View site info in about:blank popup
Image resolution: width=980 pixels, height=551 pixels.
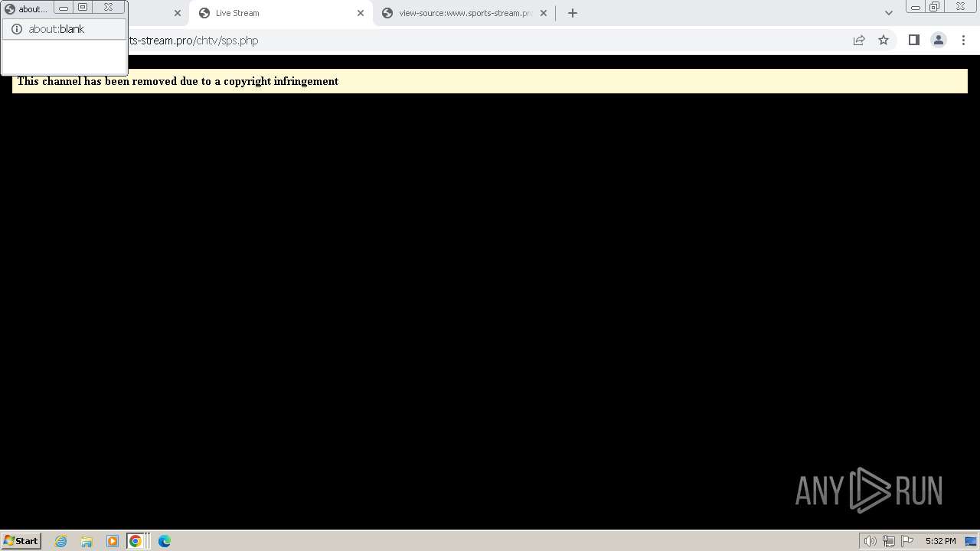point(17,29)
